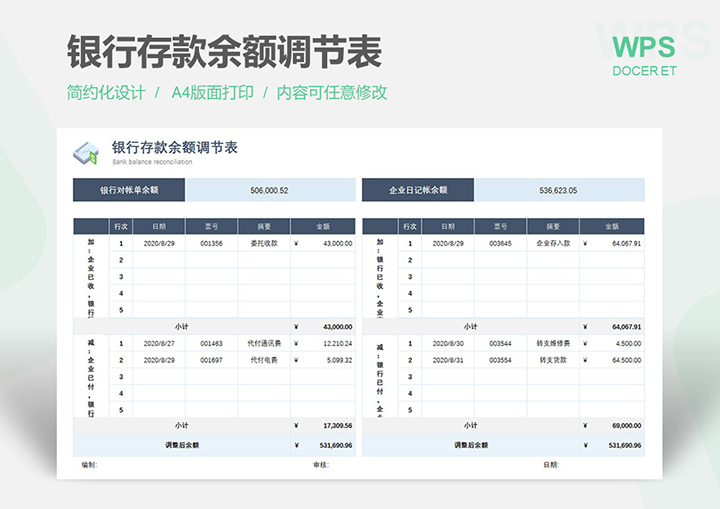Click the left table's 日期 column header

tap(159, 227)
